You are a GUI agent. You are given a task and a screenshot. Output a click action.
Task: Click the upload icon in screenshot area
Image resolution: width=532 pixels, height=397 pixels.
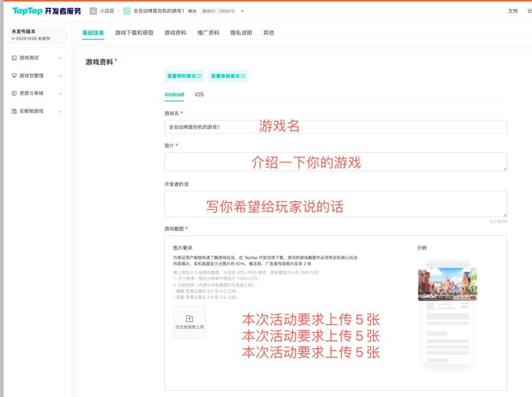click(x=190, y=319)
